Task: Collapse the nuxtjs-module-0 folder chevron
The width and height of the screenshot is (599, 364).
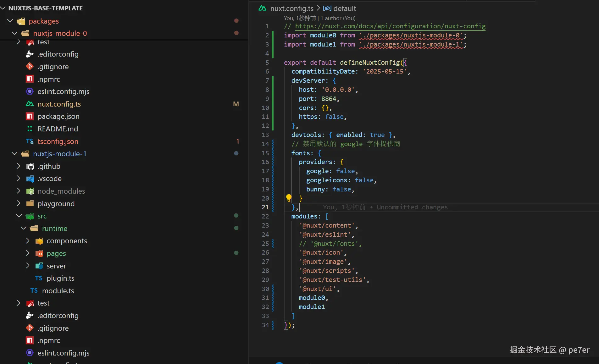Action: 14,33
